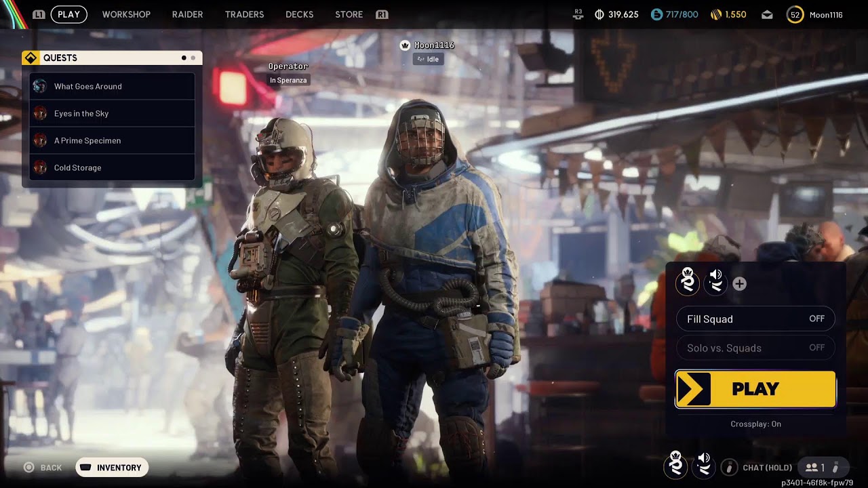Click the 319,625 coin balance
This screenshot has height=488, width=868.
623,14
